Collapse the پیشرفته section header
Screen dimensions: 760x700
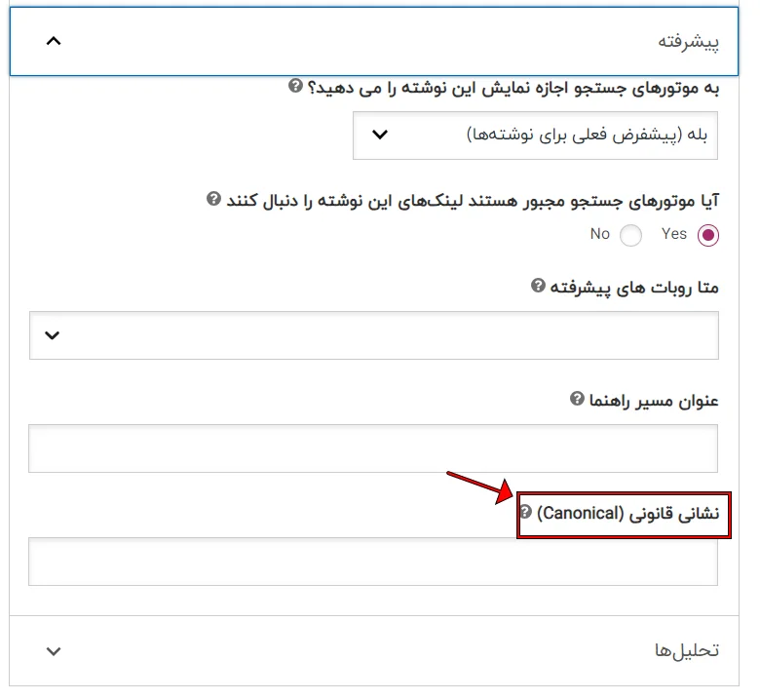(x=374, y=41)
